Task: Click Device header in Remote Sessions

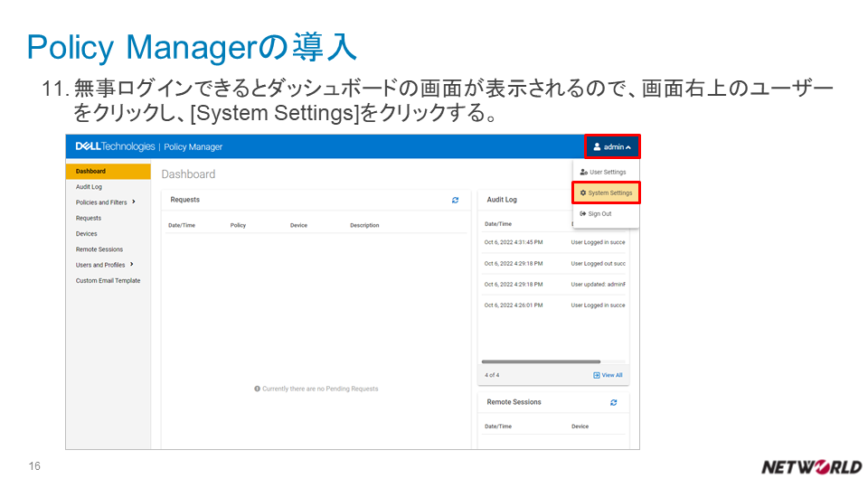Action: coord(580,427)
